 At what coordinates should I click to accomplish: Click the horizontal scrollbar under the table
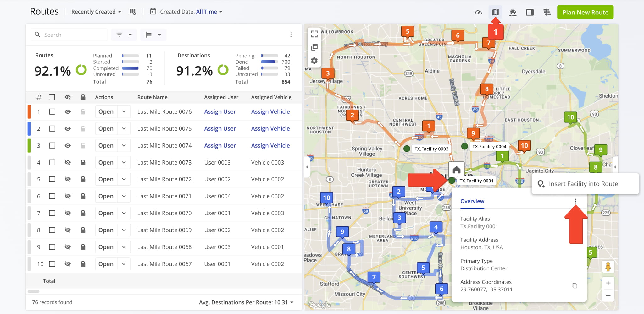[33, 291]
